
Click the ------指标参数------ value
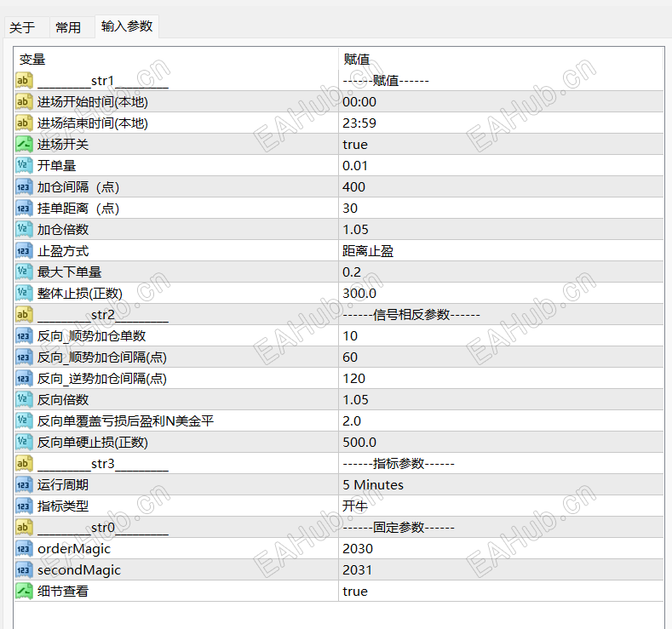tap(399, 464)
